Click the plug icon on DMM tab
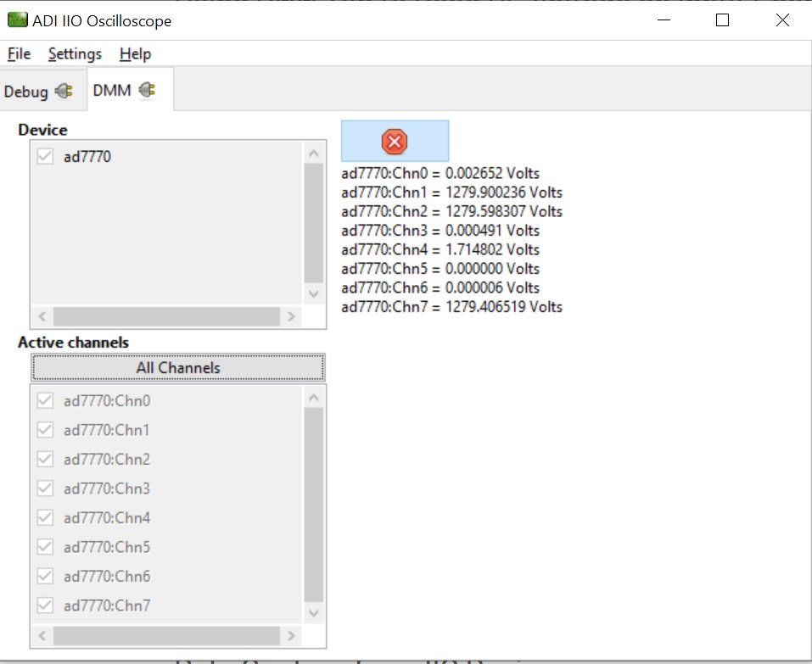The image size is (812, 664). pyautogui.click(x=147, y=90)
